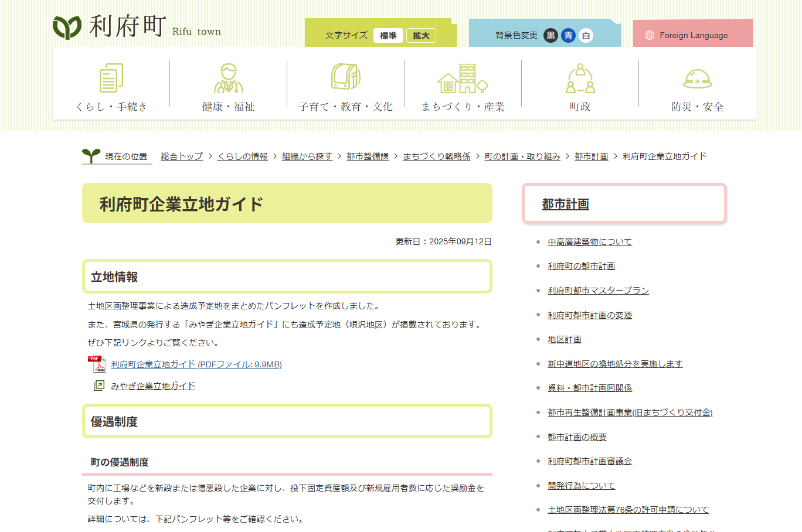Open the 健康・福祉 doctor icon
The height and width of the screenshot is (532, 802).
pyautogui.click(x=229, y=79)
